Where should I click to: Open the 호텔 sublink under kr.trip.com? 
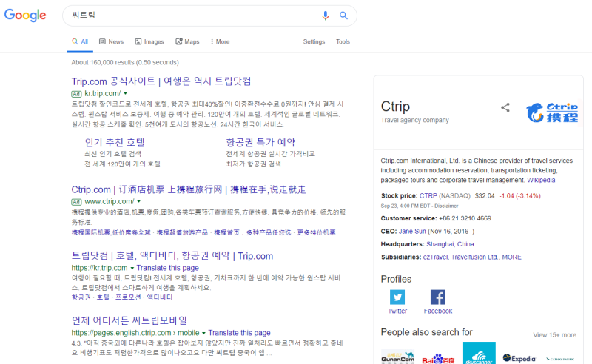[103, 297]
